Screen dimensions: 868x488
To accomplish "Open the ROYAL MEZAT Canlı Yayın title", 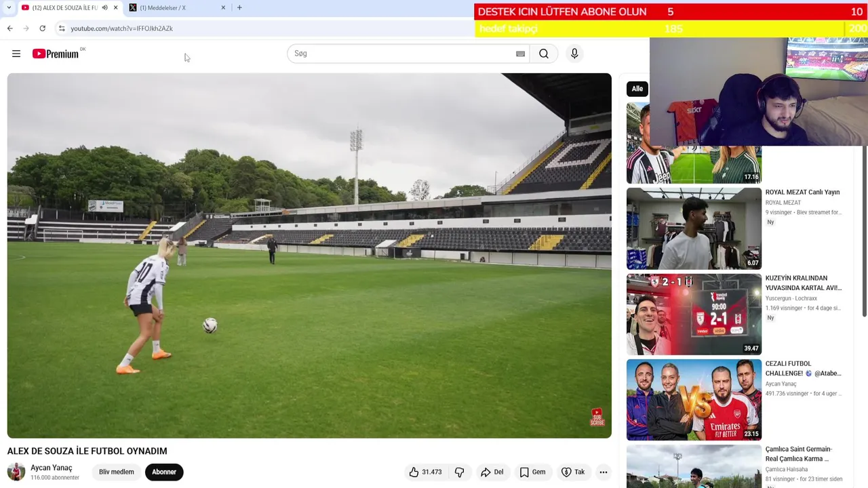I will click(802, 192).
